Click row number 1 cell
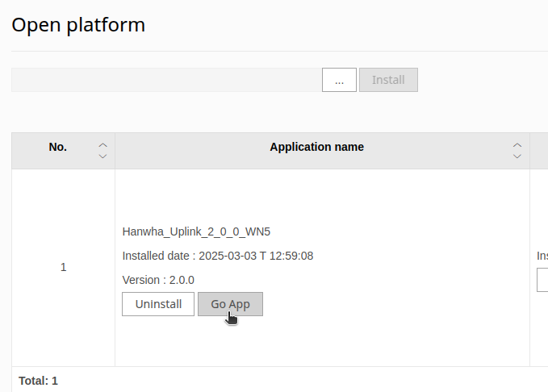This screenshot has height=392, width=548. [x=64, y=267]
